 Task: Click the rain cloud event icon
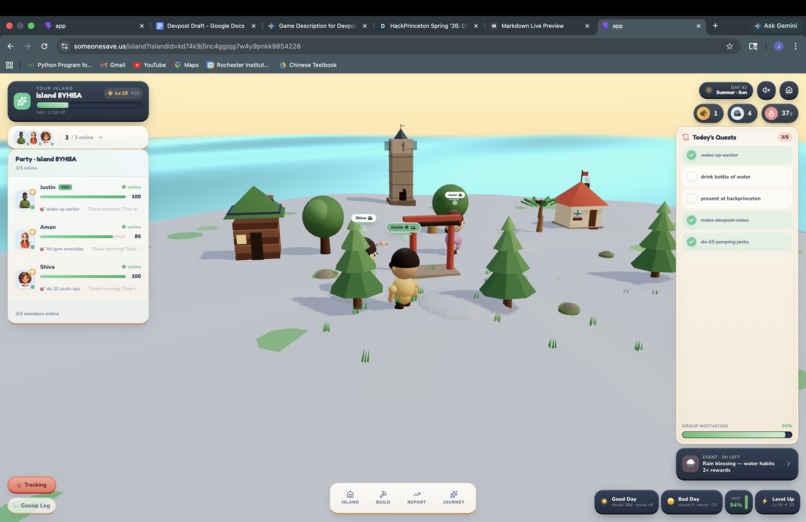point(690,463)
